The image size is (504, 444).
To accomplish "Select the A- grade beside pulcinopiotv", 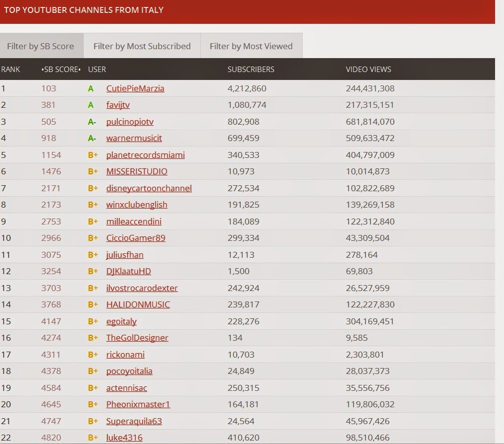I will (x=92, y=122).
